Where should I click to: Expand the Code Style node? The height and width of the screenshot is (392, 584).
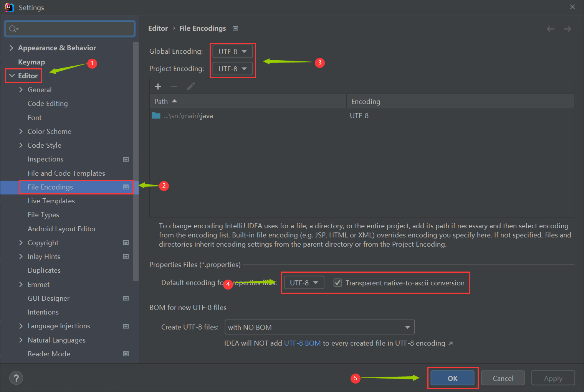[x=21, y=145]
